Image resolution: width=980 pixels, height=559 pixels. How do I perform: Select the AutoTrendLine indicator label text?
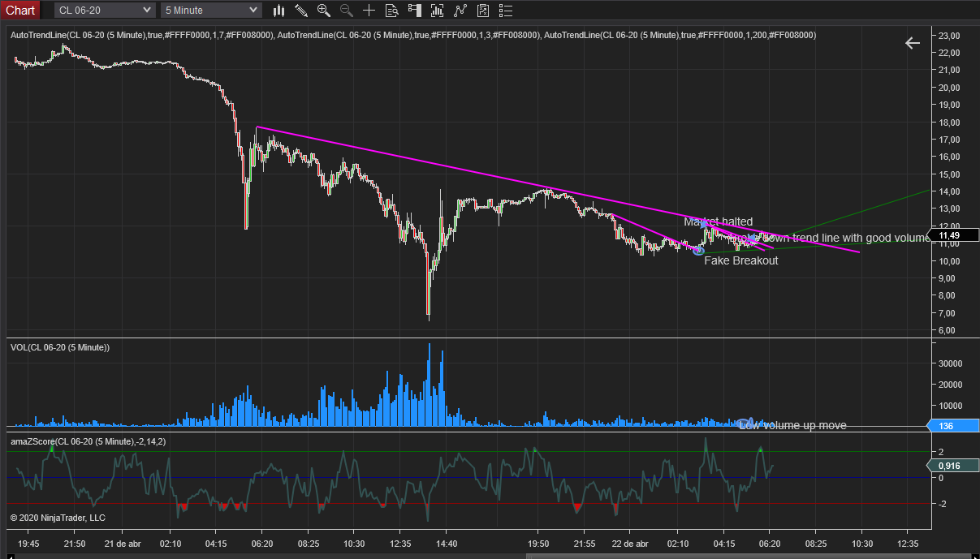click(81, 35)
